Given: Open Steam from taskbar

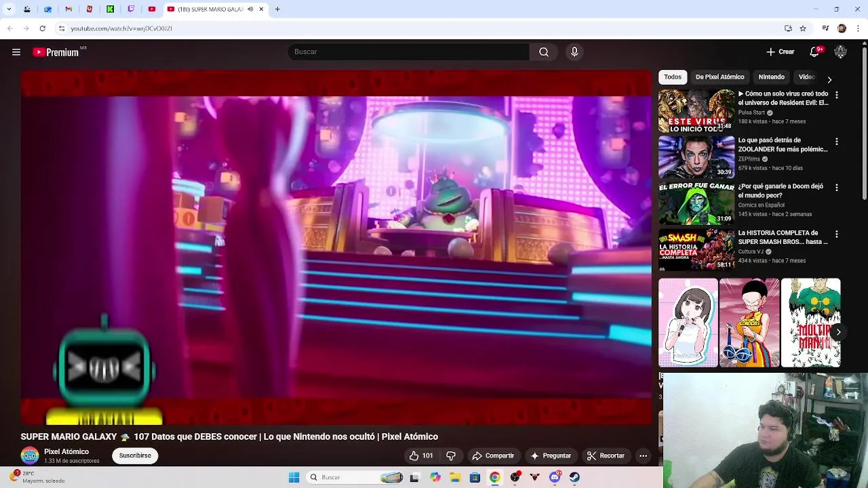Looking at the screenshot, I should click(x=574, y=477).
